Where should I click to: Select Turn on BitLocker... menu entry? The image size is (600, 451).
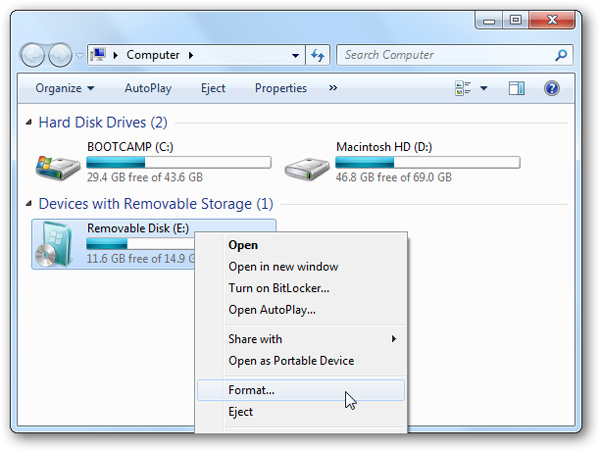point(279,288)
